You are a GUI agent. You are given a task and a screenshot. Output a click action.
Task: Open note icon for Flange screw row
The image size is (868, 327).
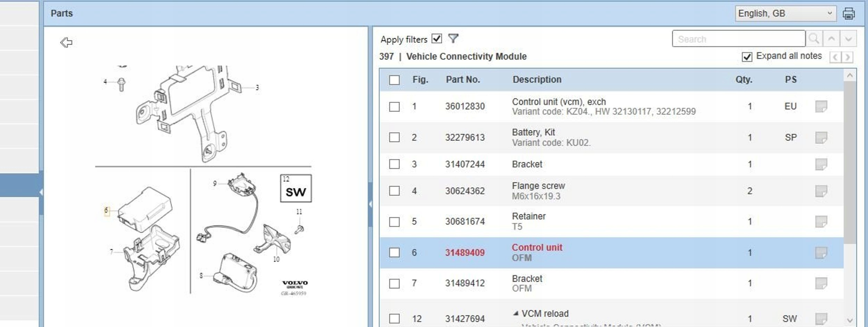(821, 191)
